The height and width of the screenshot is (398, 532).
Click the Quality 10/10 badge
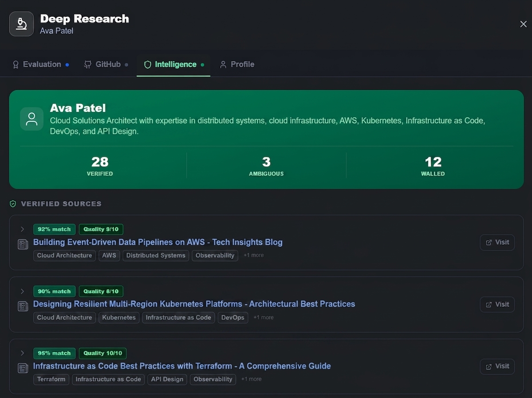point(103,353)
